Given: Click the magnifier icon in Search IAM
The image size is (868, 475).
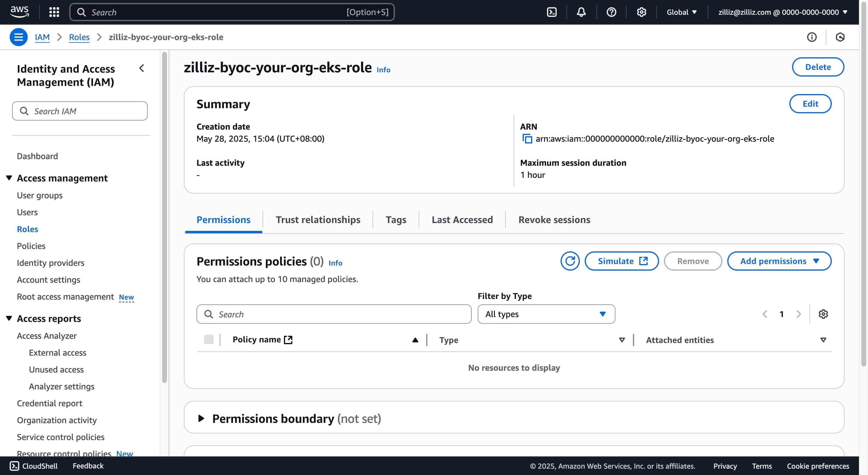Looking at the screenshot, I should (24, 111).
